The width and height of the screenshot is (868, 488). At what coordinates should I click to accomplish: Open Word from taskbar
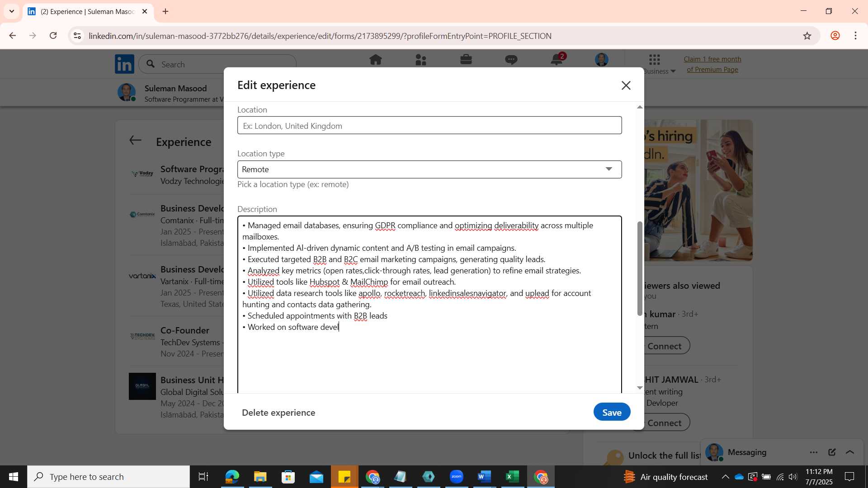[x=484, y=477]
